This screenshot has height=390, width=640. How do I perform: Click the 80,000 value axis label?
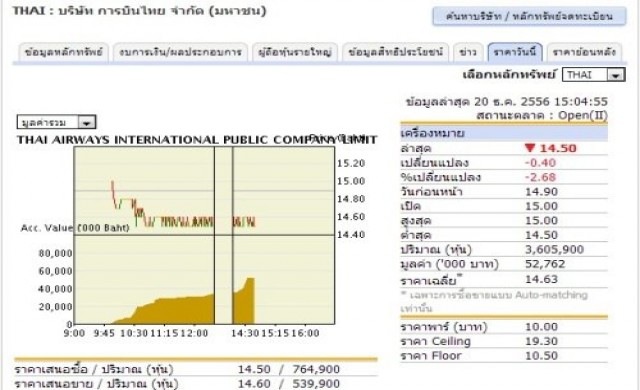[55, 253]
